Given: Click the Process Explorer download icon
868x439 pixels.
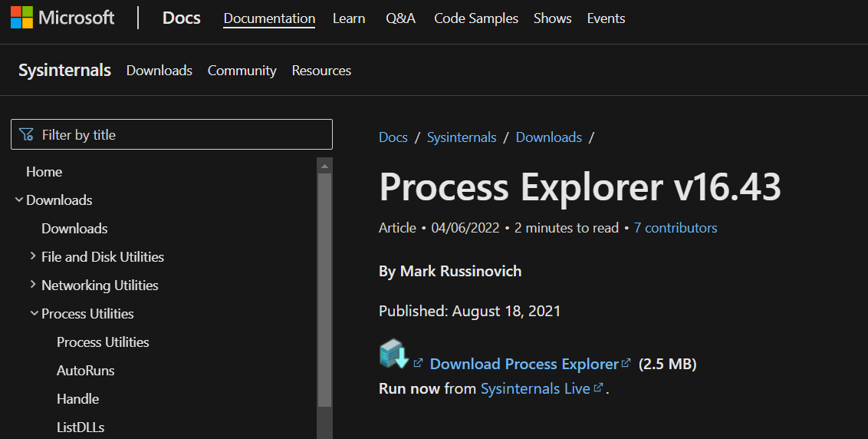Looking at the screenshot, I should click(x=393, y=354).
